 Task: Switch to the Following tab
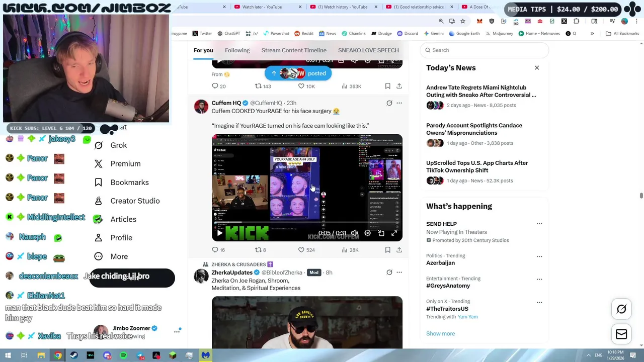tap(237, 50)
